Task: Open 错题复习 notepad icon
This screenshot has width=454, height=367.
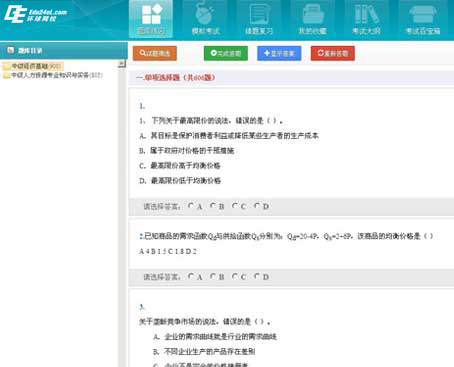Action: tap(259, 19)
